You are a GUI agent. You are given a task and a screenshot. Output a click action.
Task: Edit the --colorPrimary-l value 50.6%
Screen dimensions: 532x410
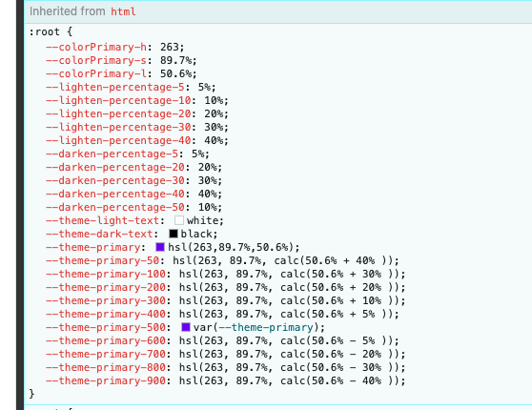click(x=175, y=73)
